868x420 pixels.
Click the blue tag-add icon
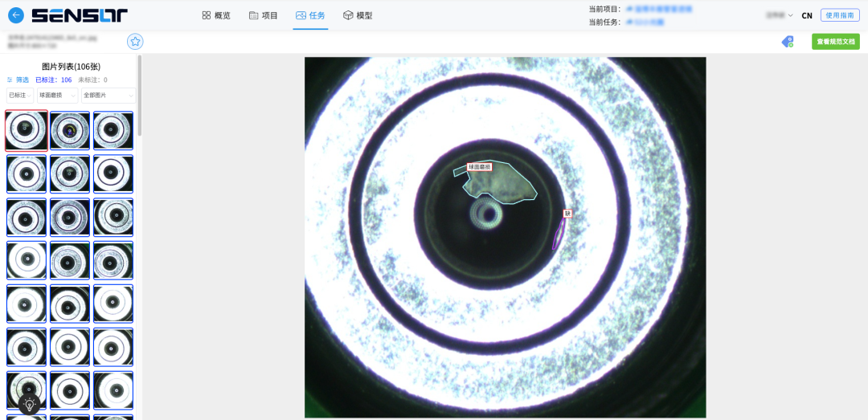pos(787,42)
